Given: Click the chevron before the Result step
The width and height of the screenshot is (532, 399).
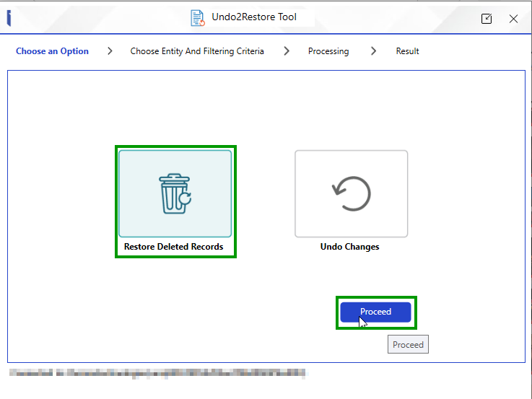Looking at the screenshot, I should (x=373, y=51).
